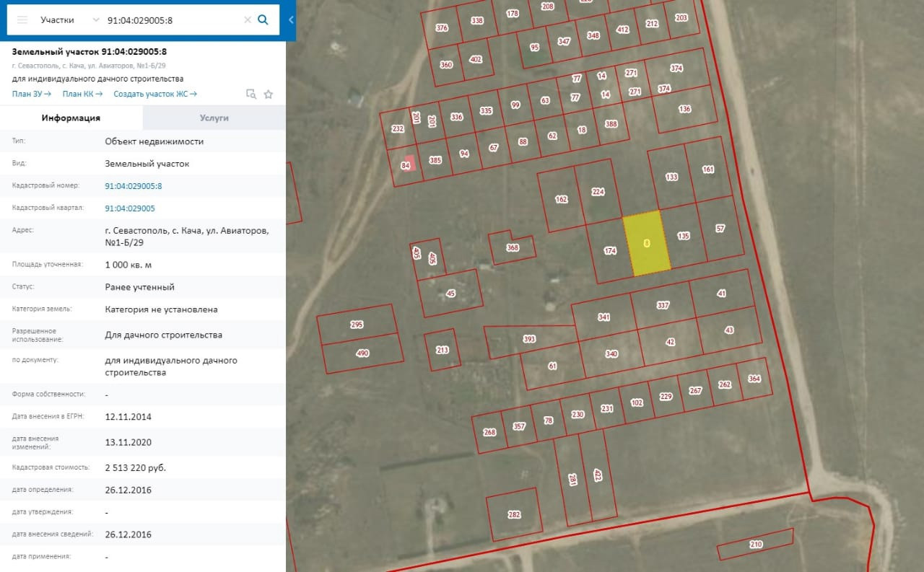Switch to the Услуги tab

[x=214, y=118]
